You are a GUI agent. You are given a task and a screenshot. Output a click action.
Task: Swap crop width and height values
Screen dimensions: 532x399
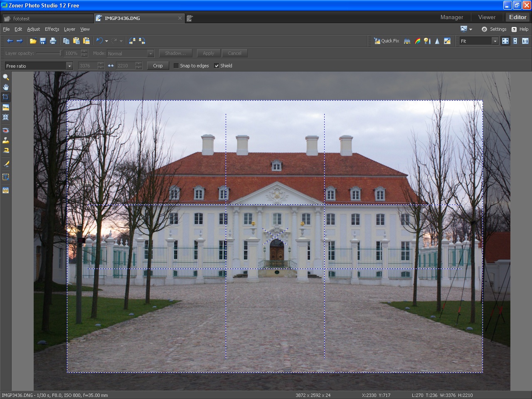[x=111, y=66]
